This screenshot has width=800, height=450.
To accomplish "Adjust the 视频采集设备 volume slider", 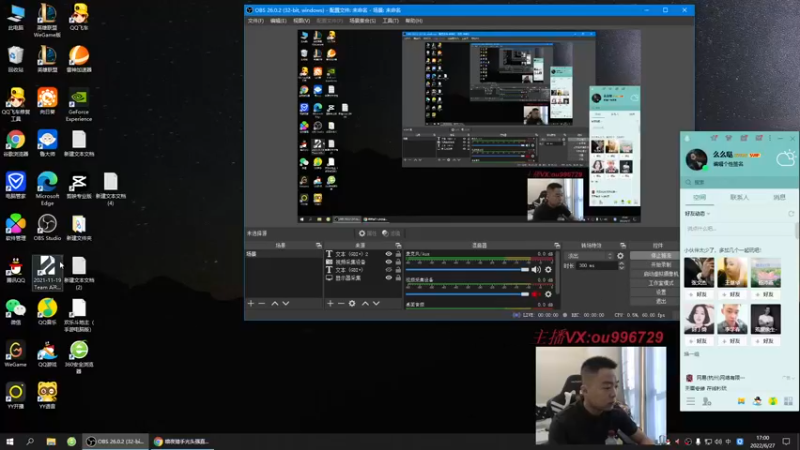I will (x=467, y=294).
